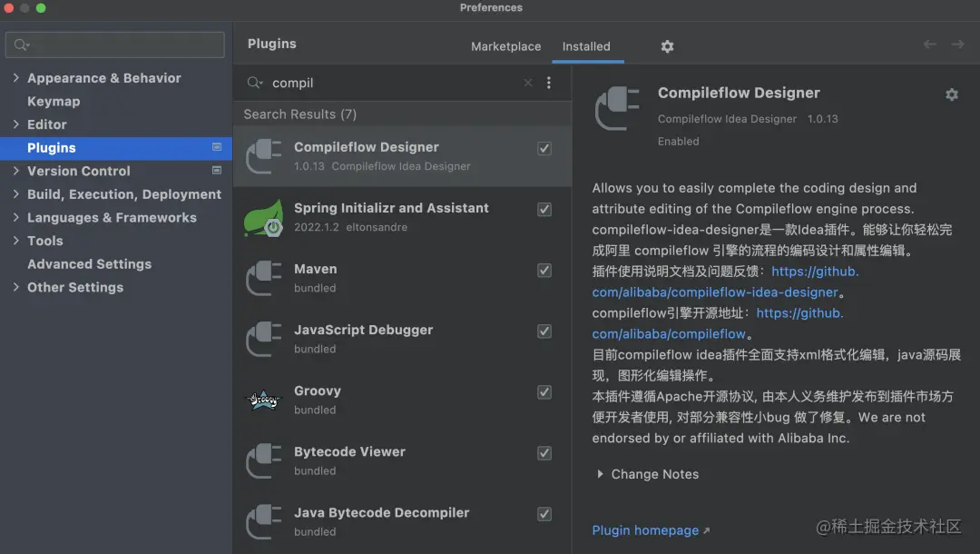Click version 1.0.13 in details header
980x554 pixels.
822,119
